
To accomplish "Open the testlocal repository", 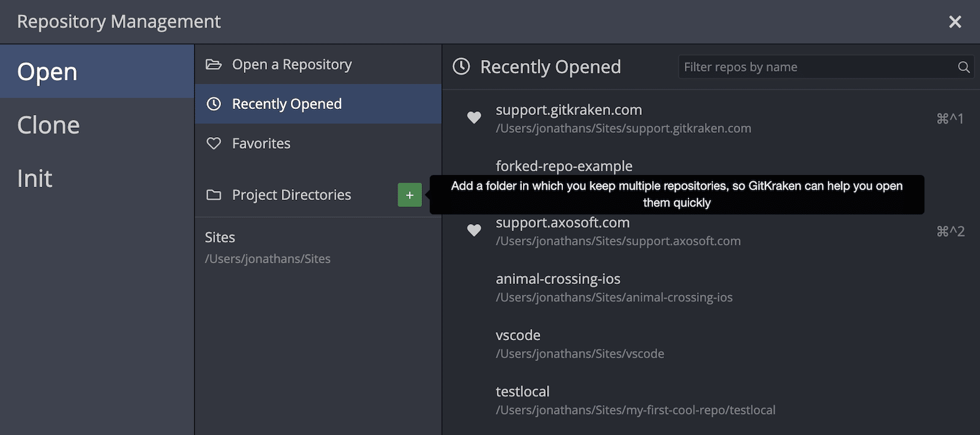I will click(635, 400).
